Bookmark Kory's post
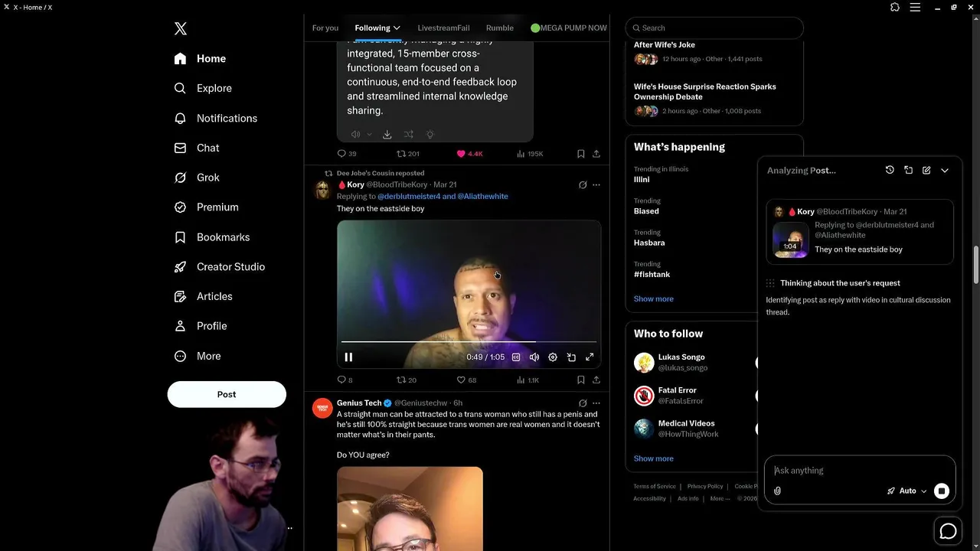 [x=581, y=380]
